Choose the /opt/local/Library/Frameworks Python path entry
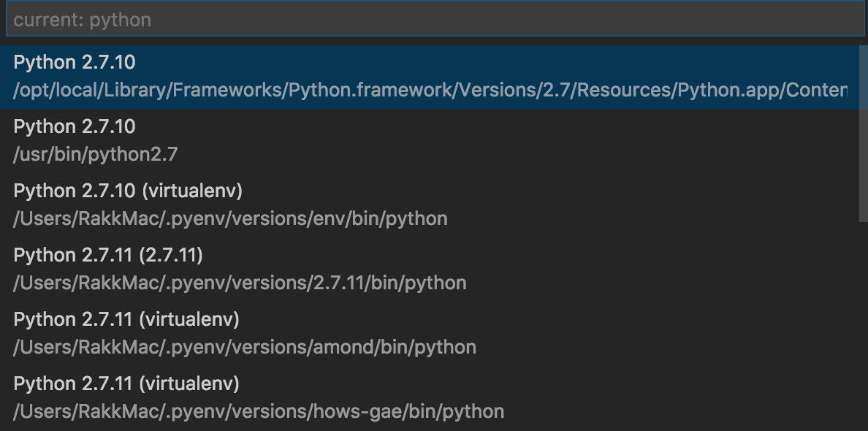Viewport: 868px width, 431px height. point(430,90)
